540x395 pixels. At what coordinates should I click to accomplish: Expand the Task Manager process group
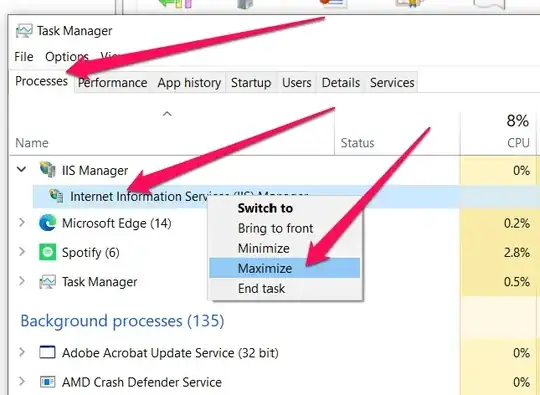[x=22, y=281]
